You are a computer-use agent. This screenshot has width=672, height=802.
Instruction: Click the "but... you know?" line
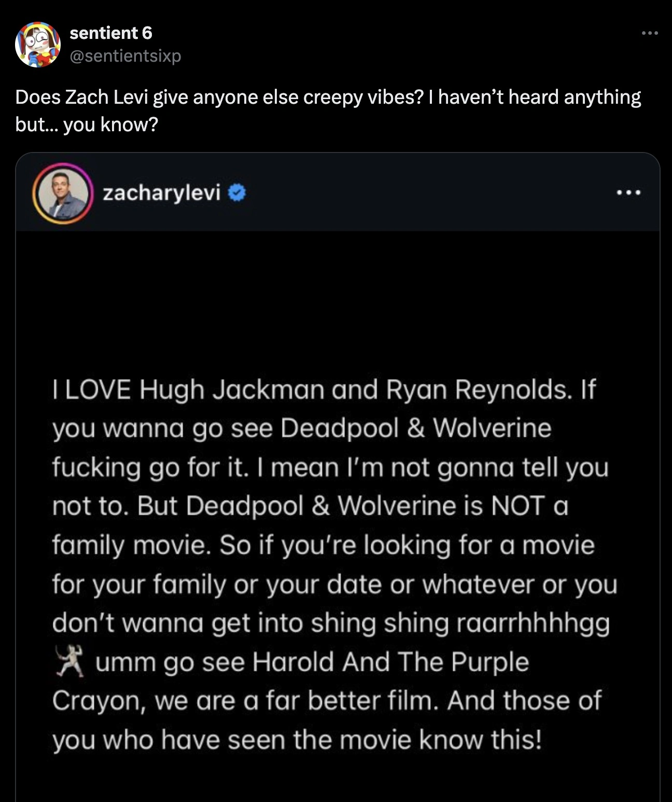click(x=86, y=125)
